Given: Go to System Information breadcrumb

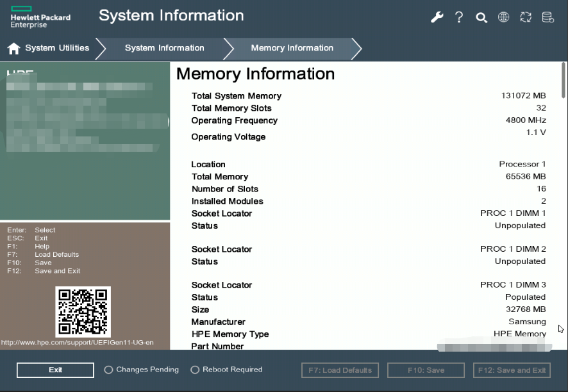Looking at the screenshot, I should coord(164,48).
